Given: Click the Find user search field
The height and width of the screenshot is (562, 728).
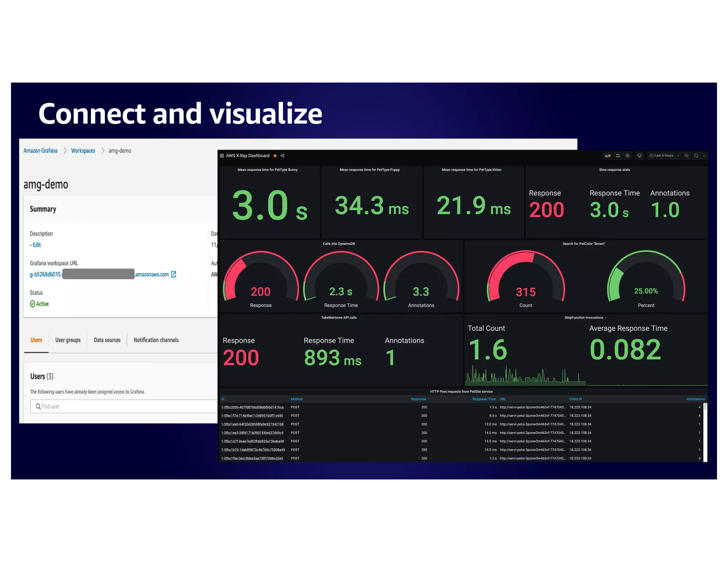Looking at the screenshot, I should pyautogui.click(x=124, y=406).
